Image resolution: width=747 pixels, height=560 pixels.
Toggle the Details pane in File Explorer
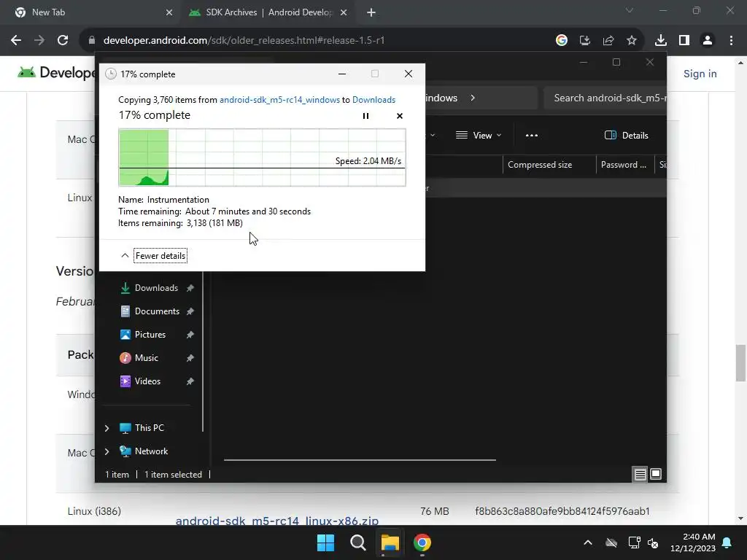tap(626, 135)
